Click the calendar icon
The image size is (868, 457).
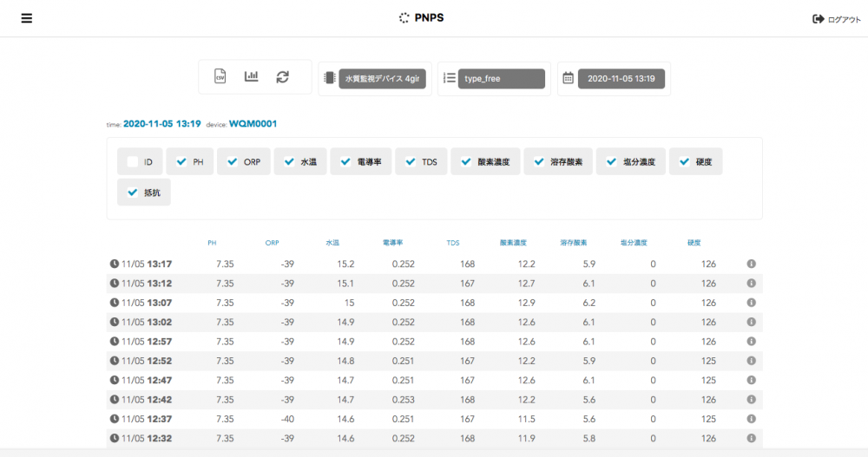568,78
